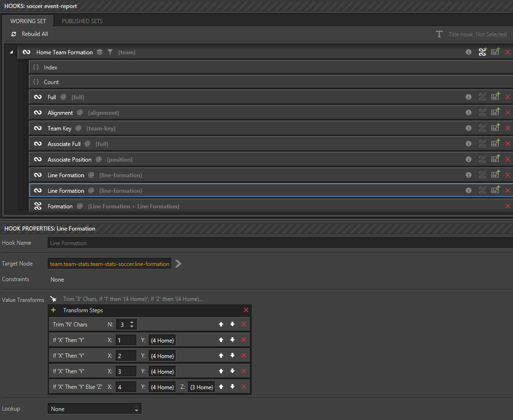Show info for Associate Position hook

click(469, 159)
